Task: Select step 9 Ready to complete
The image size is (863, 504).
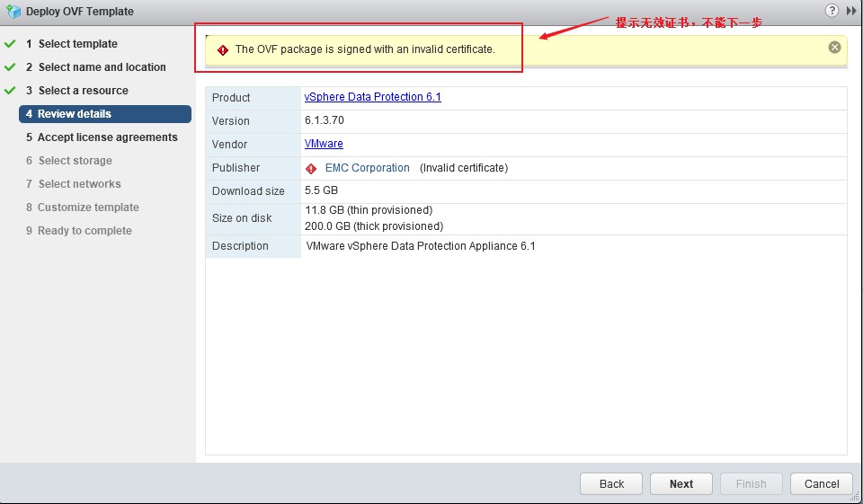Action: (x=79, y=231)
